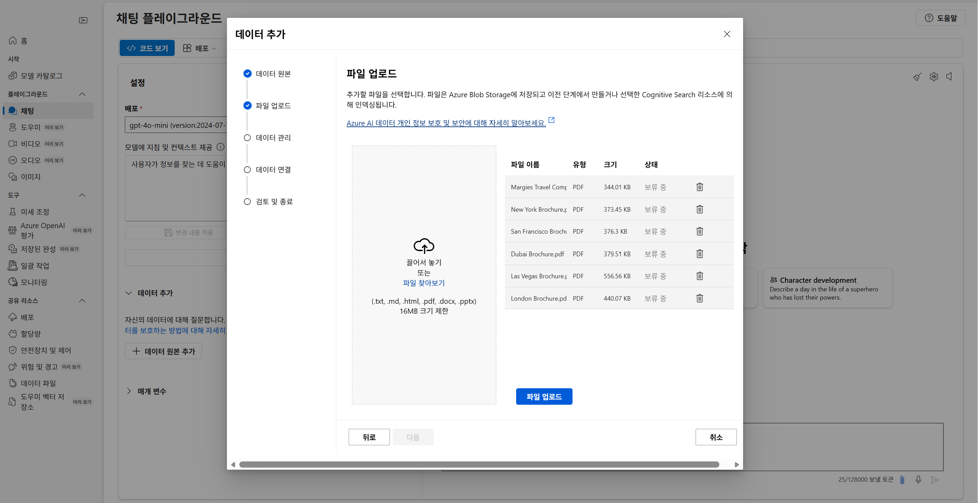
Task: Collapse the 플레이그라운드 sidebar section
Action: tap(82, 94)
